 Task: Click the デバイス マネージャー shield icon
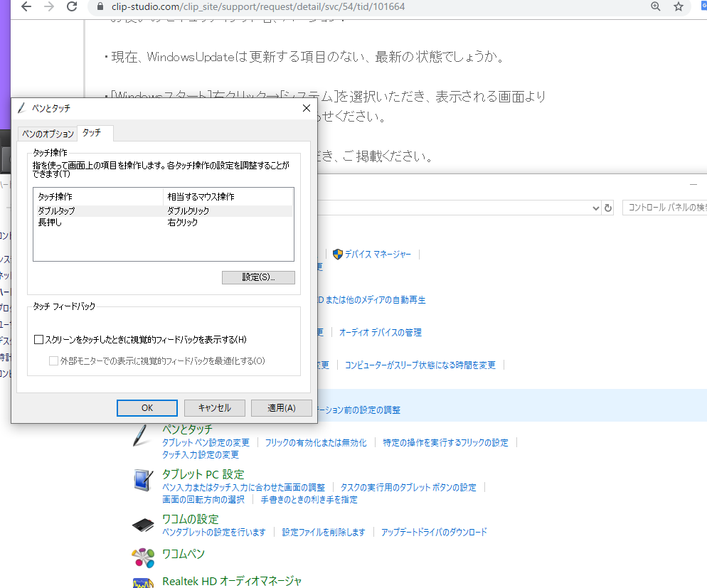click(x=338, y=254)
